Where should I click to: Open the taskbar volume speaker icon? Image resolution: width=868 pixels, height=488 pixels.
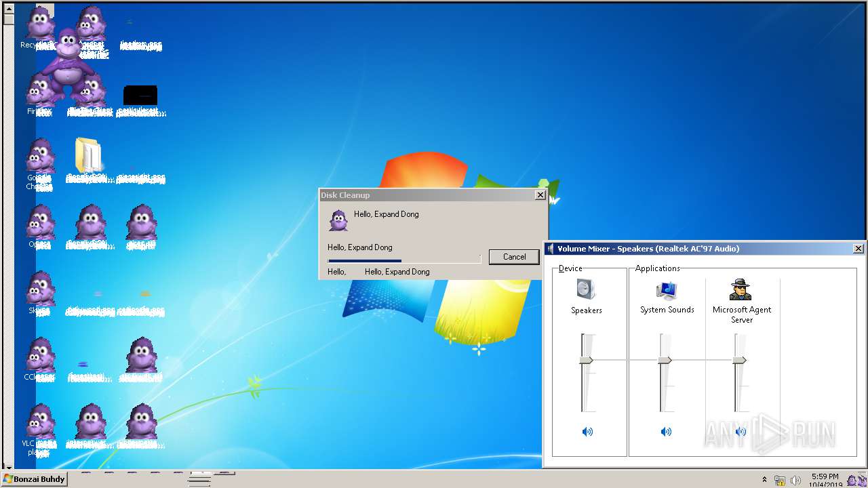point(795,480)
